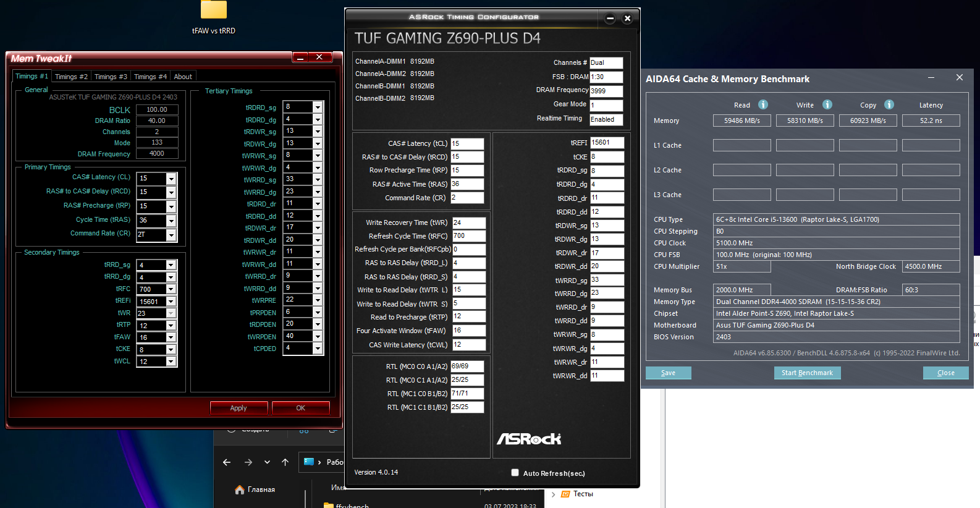Click Refresh Cycle Time (tRFC) field in ASRock
Image resolution: width=980 pixels, height=508 pixels.
click(469, 236)
